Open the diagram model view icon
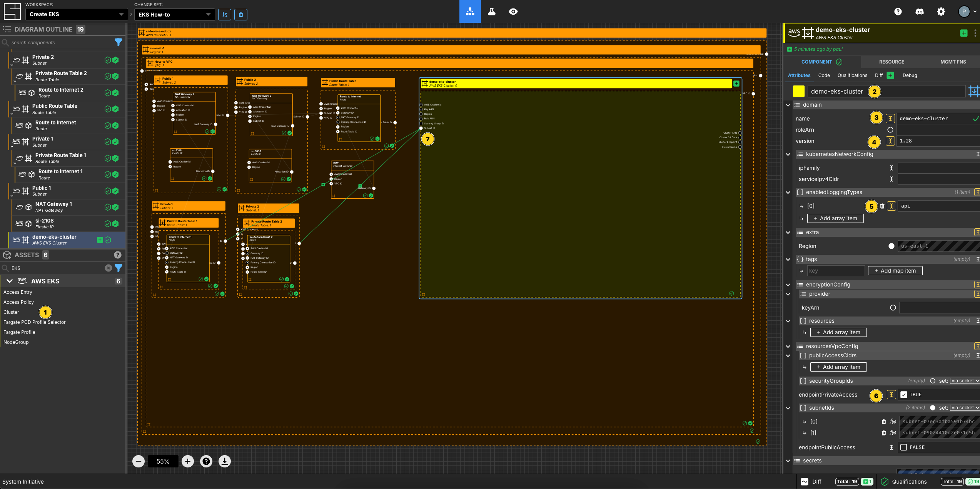The width and height of the screenshot is (980, 489). pos(470,12)
